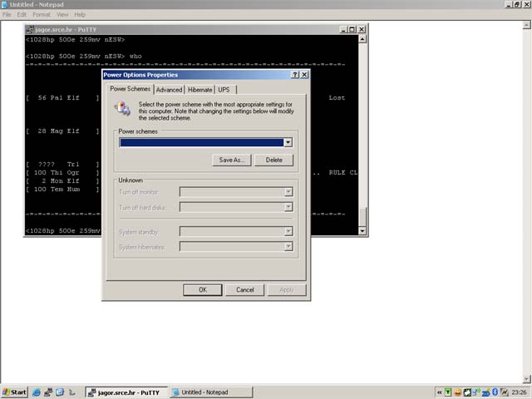Select the UPS tab
Screen dimensions: 532x399
224,90
